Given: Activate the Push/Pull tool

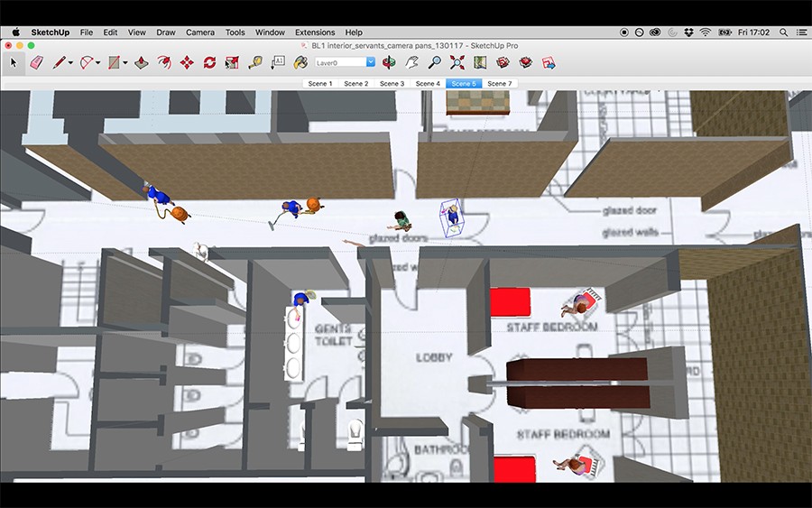Looking at the screenshot, I should click(x=142, y=63).
